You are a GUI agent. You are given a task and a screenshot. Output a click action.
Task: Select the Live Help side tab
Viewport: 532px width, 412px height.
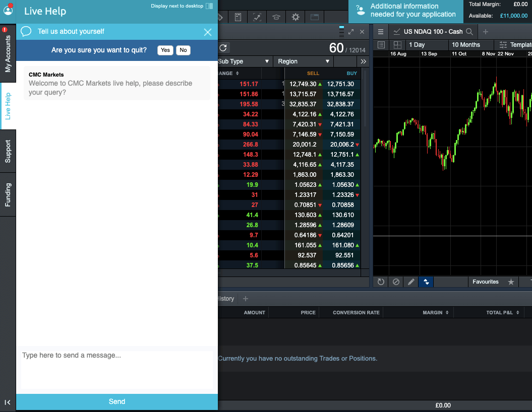click(8, 106)
